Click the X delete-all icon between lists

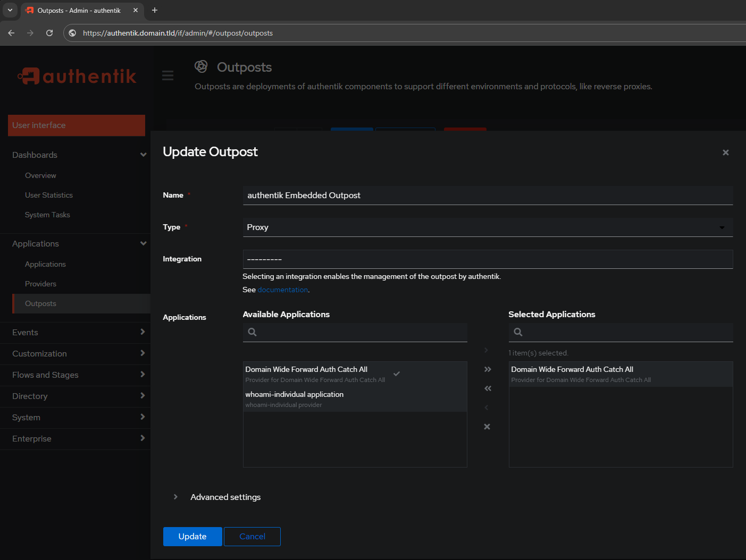coord(487,427)
